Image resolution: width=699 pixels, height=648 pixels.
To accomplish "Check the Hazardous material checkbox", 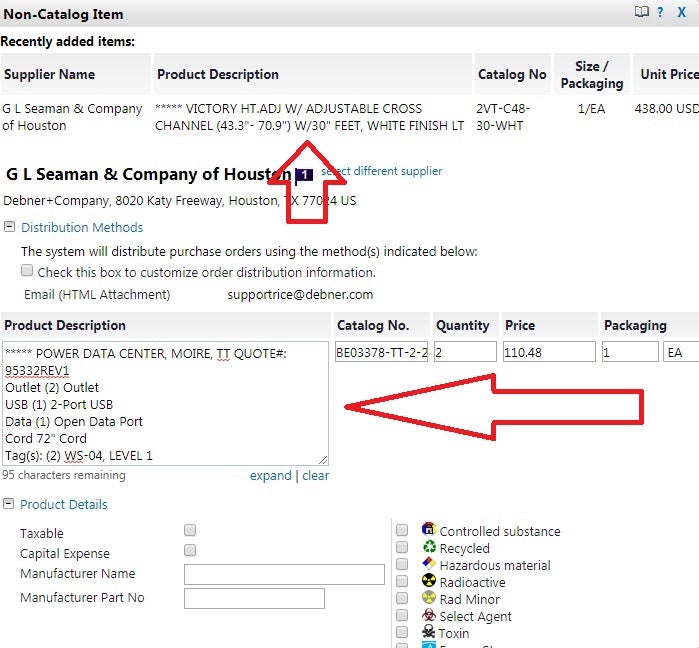I will (402, 564).
